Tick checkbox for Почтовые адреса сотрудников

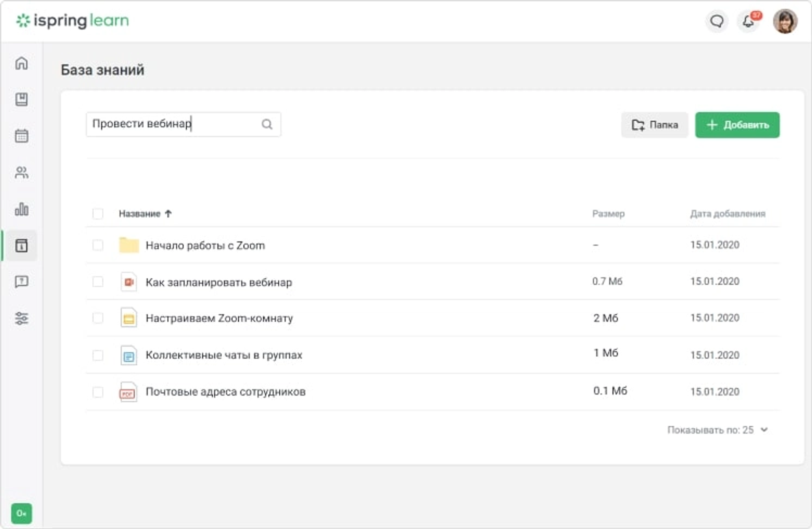coord(98,392)
